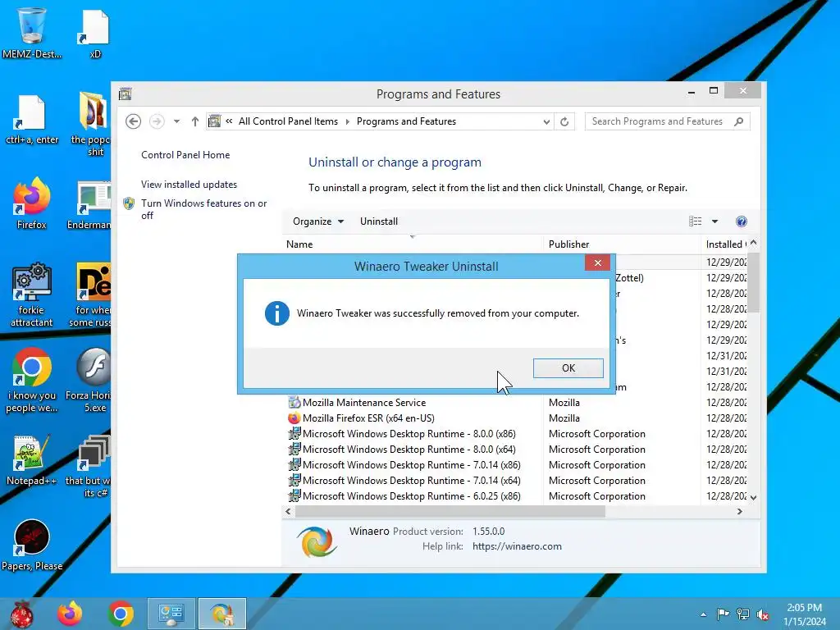Click the Uninstall toolbar button
840x630 pixels.
pos(379,221)
